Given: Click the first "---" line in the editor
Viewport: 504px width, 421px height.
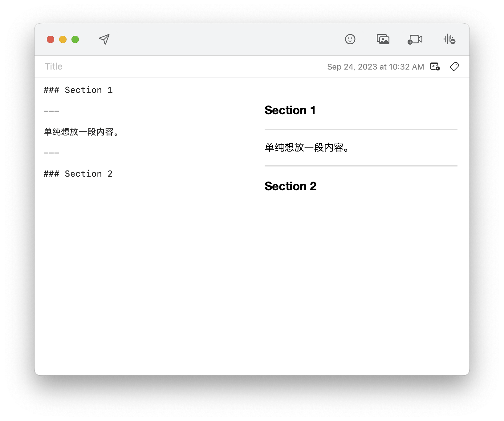Looking at the screenshot, I should coord(51,111).
